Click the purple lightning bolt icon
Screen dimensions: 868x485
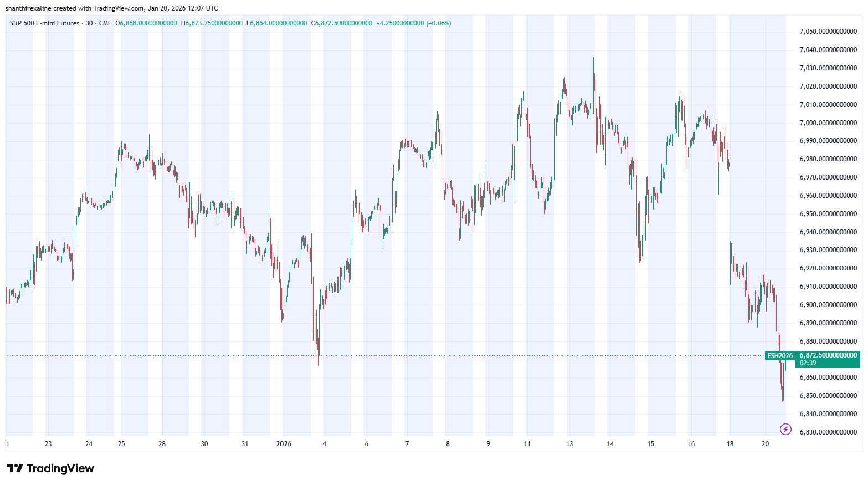[x=785, y=429]
